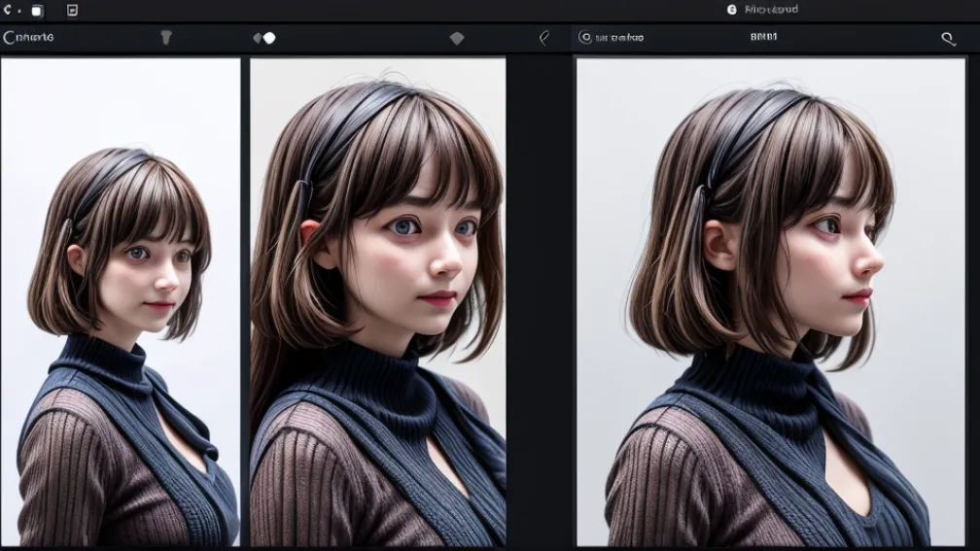
Task: Click the white rounded square icon
Action: [x=37, y=11]
